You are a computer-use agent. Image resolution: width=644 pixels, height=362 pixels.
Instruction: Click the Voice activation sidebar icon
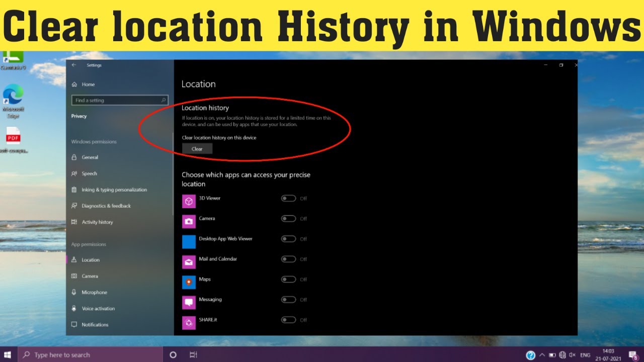74,308
